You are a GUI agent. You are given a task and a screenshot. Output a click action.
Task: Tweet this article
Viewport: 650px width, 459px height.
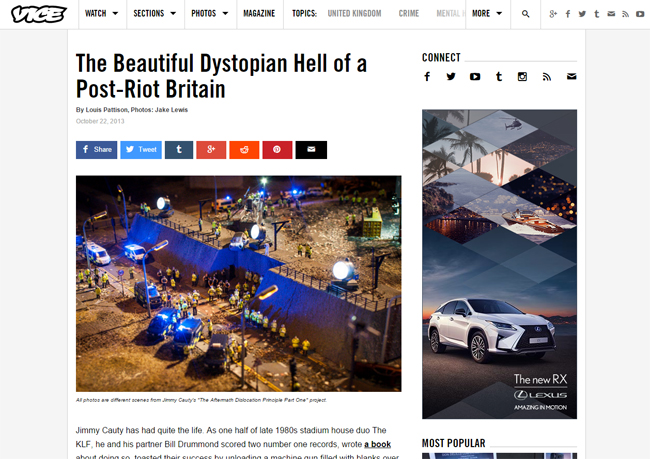point(141,150)
